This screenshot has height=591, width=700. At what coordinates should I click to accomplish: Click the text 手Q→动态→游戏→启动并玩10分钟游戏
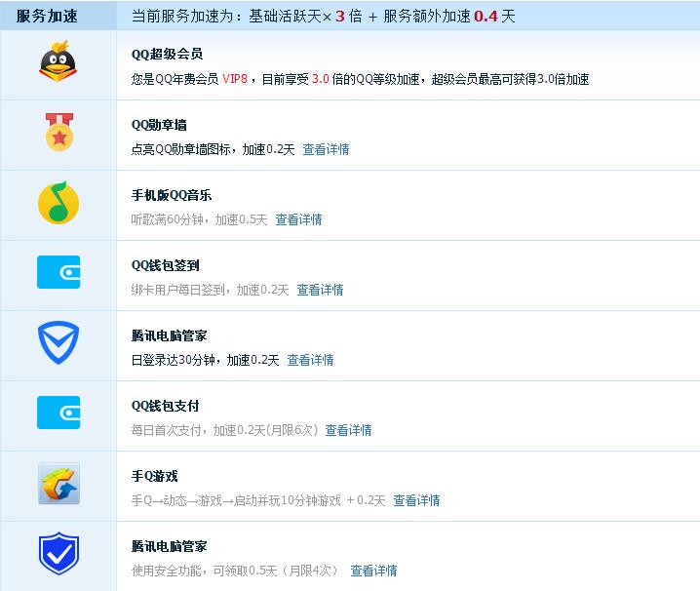pyautogui.click(x=236, y=500)
